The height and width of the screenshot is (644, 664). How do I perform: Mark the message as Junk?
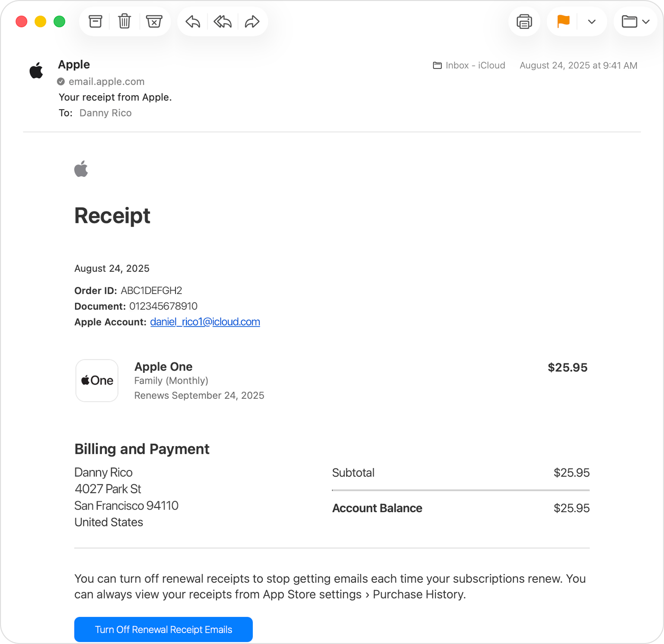[155, 21]
